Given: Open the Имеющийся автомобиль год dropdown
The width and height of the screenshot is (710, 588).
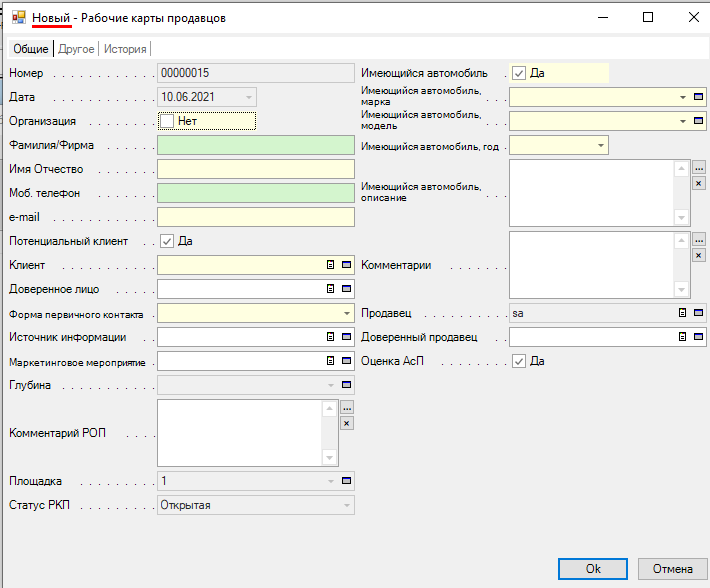Looking at the screenshot, I should coord(600,145).
